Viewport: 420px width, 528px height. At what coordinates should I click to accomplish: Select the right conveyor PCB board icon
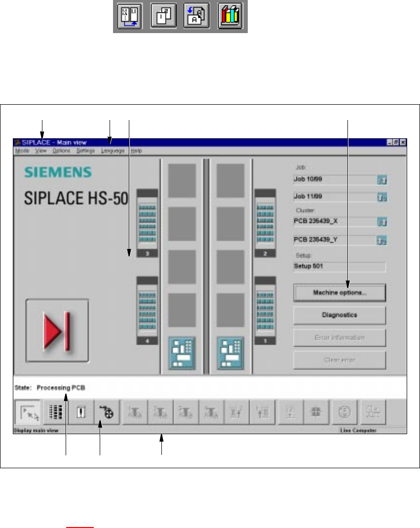pyautogui.click(x=230, y=353)
